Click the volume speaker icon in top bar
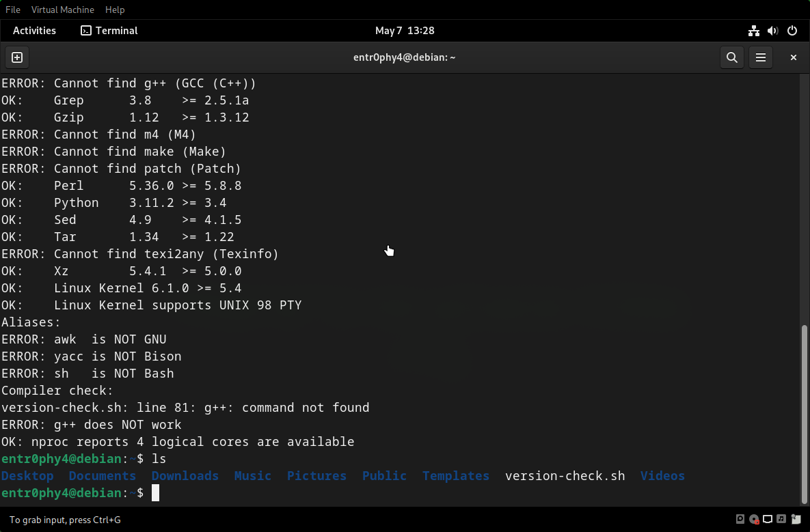810x532 pixels. pyautogui.click(x=772, y=31)
